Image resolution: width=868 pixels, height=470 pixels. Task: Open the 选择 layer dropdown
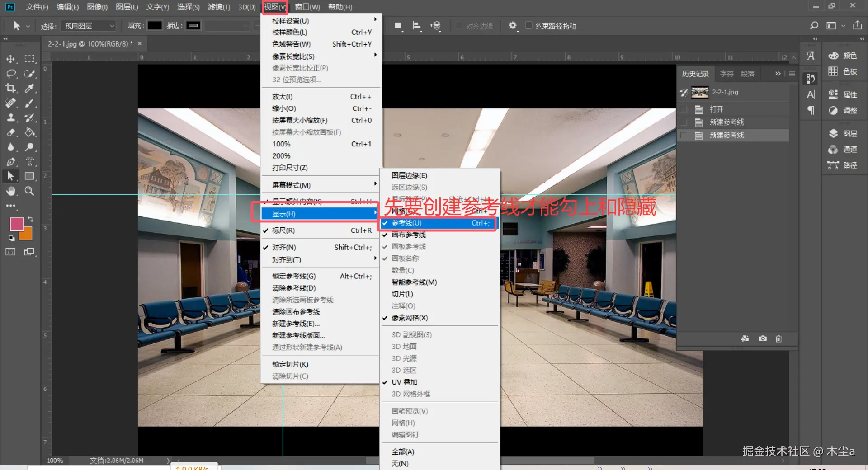(88, 26)
